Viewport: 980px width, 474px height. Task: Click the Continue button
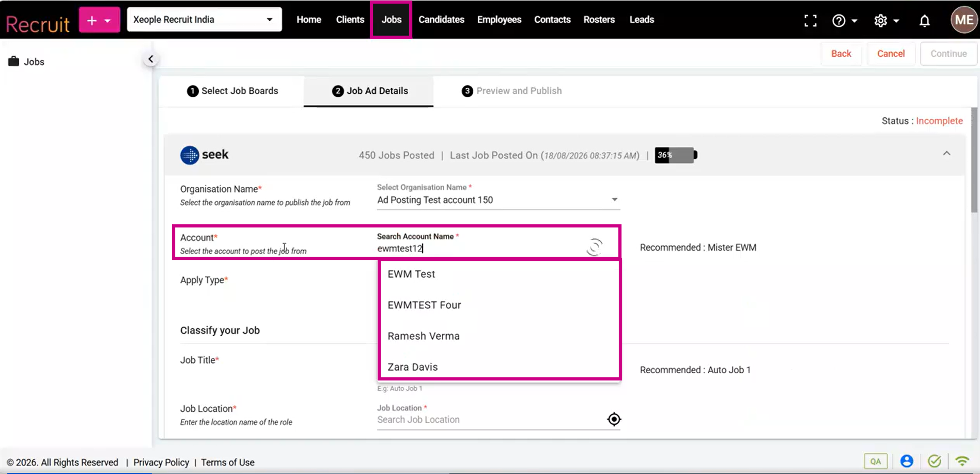[x=948, y=54]
